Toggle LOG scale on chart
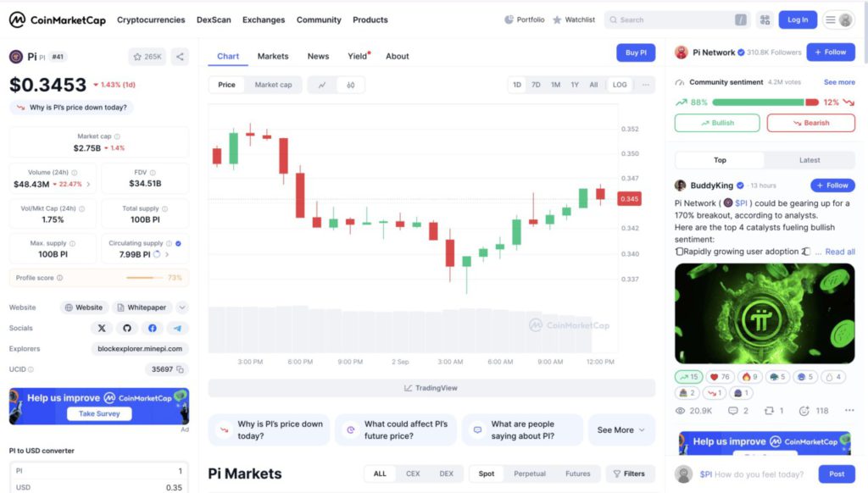 click(x=620, y=85)
